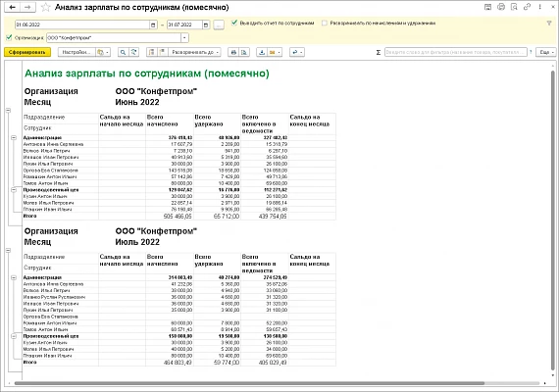Print the report with the toolbar printer icon
The width and height of the screenshot is (559, 392).
click(233, 52)
